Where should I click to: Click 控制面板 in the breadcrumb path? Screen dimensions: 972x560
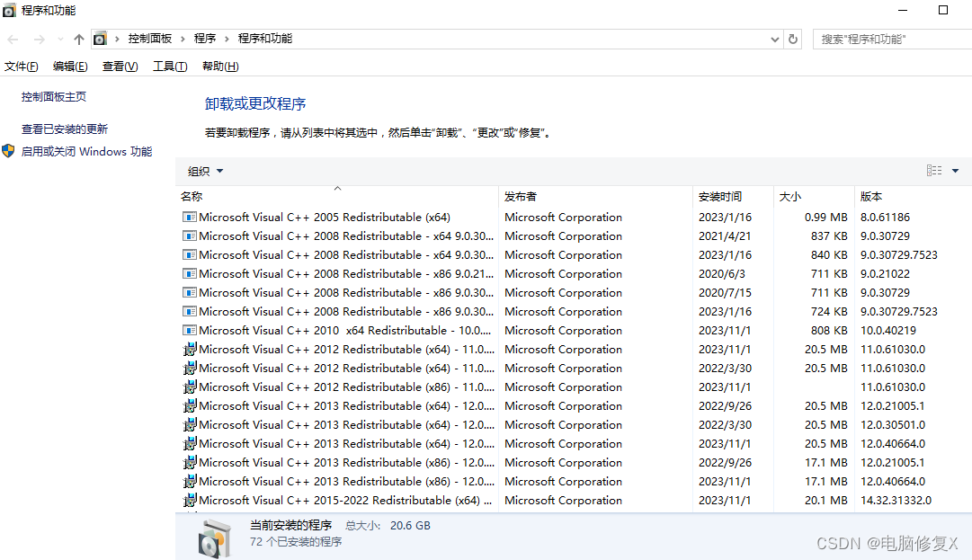pyautogui.click(x=150, y=39)
